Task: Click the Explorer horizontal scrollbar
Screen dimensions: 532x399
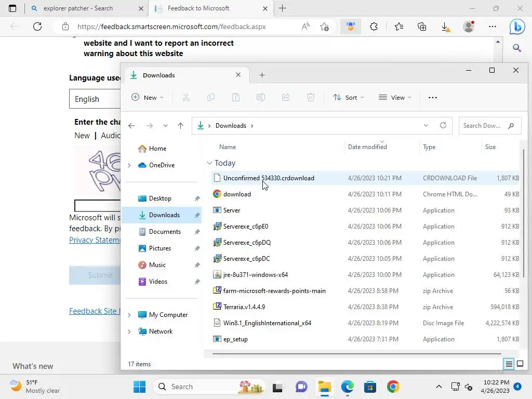Action: click(x=356, y=354)
